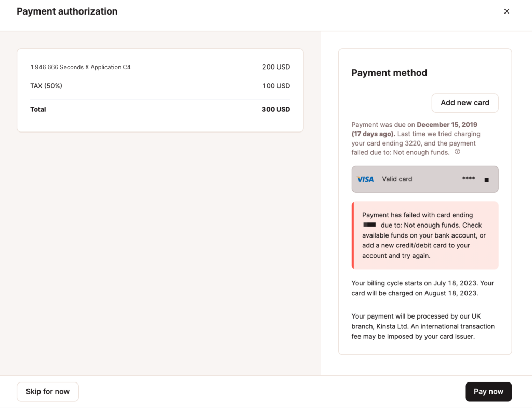
Task: Click the hidden card number block in the error message
Action: (369, 225)
